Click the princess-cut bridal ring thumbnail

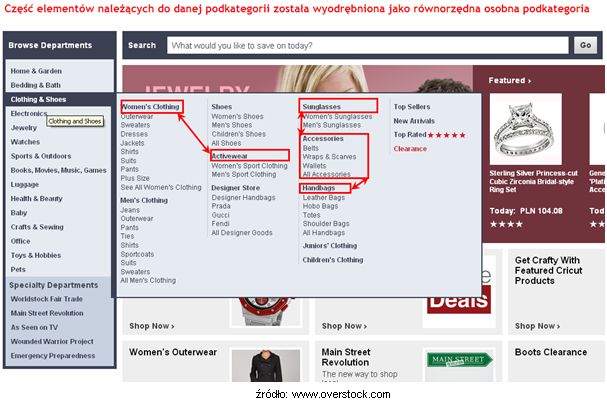(x=525, y=129)
